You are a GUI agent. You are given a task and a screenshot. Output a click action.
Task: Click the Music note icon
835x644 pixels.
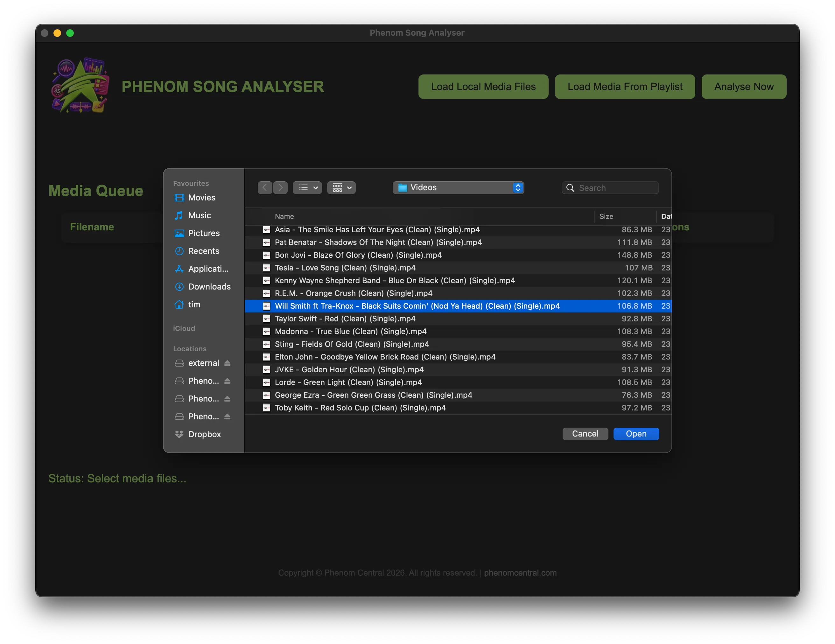pyautogui.click(x=179, y=215)
